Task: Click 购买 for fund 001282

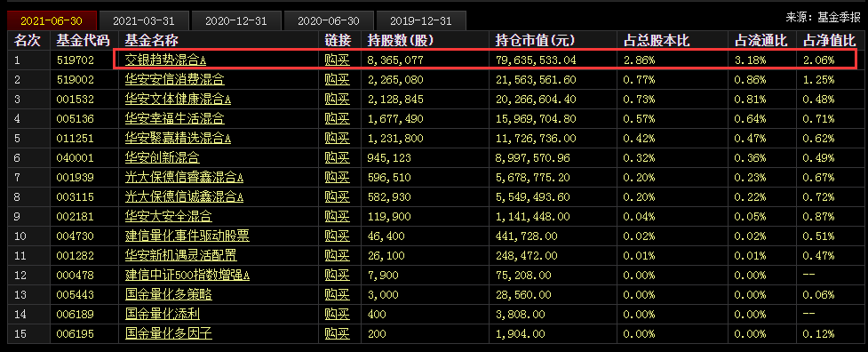Action: [x=337, y=256]
